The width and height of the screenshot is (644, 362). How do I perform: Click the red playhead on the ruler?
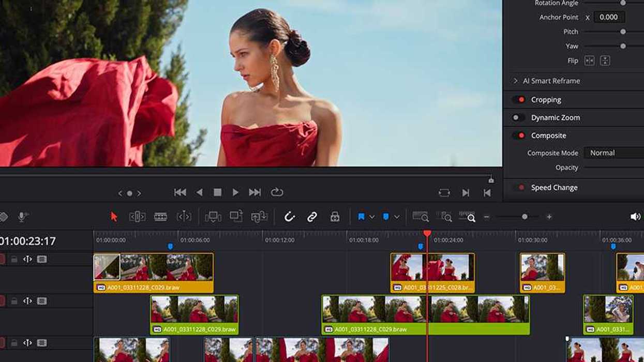pyautogui.click(x=427, y=234)
